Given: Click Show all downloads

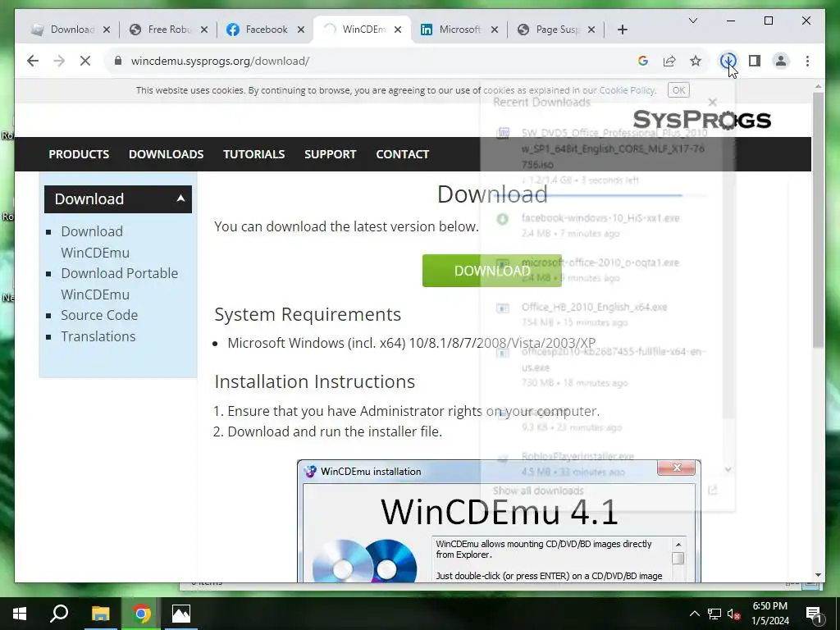Looking at the screenshot, I should click(538, 491).
